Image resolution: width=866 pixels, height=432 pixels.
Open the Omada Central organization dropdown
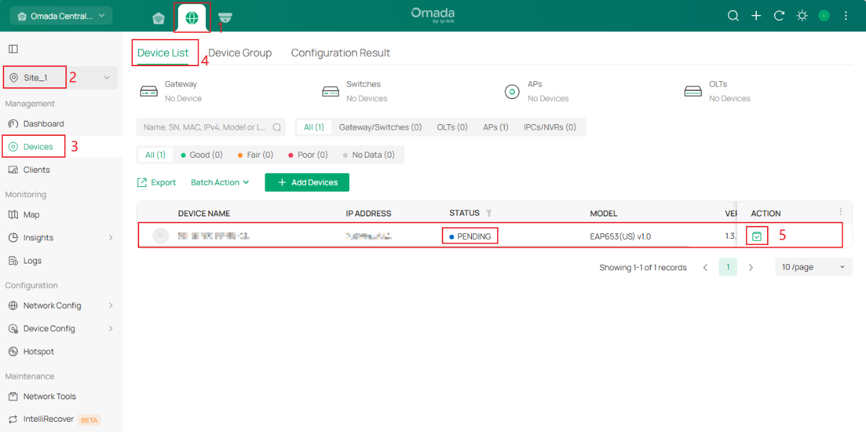point(61,16)
